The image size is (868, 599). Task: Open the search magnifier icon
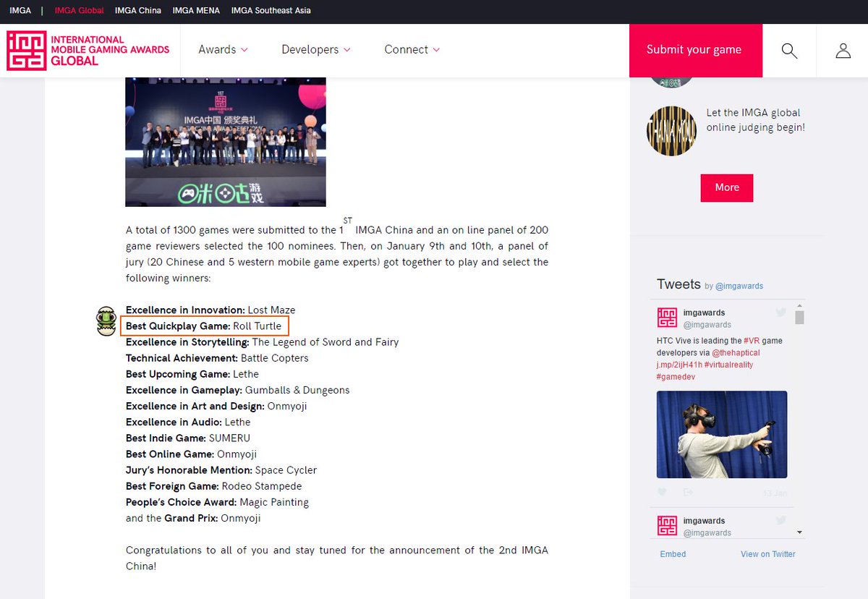pos(789,51)
